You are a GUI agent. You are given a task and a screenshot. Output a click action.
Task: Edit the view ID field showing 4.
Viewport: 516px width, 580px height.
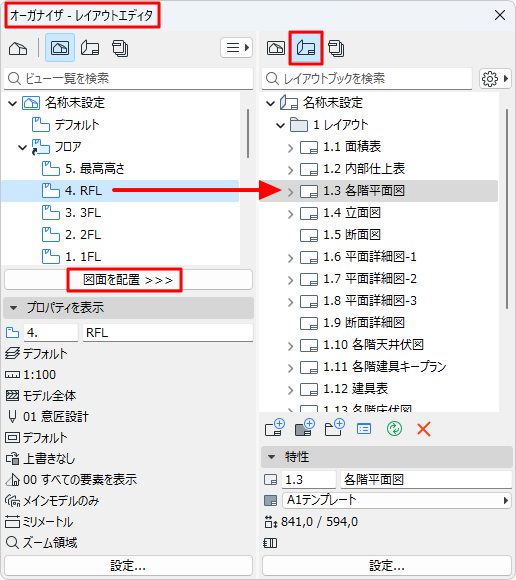click(x=51, y=333)
